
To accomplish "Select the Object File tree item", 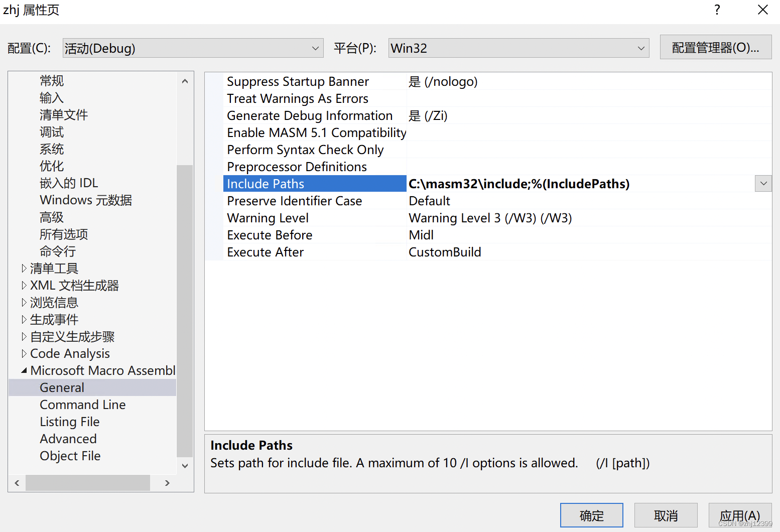I will 70,456.
